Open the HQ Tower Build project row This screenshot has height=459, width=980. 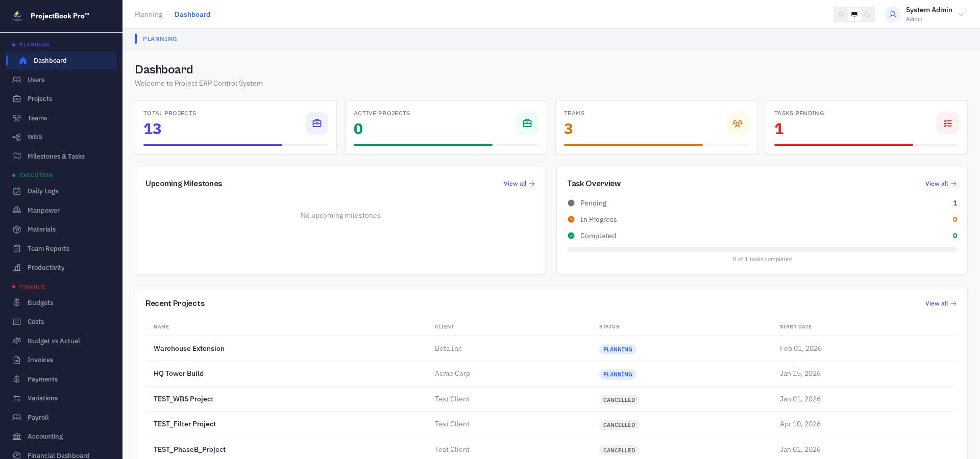(x=551, y=374)
